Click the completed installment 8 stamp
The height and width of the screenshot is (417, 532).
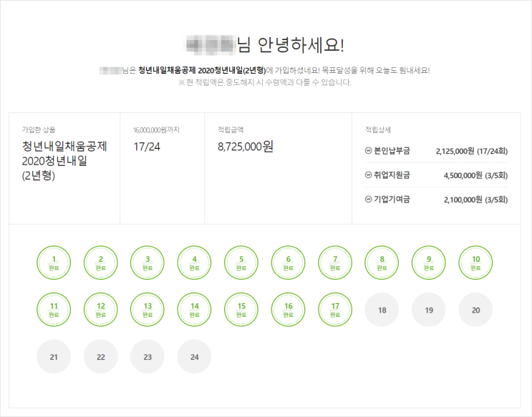click(382, 263)
